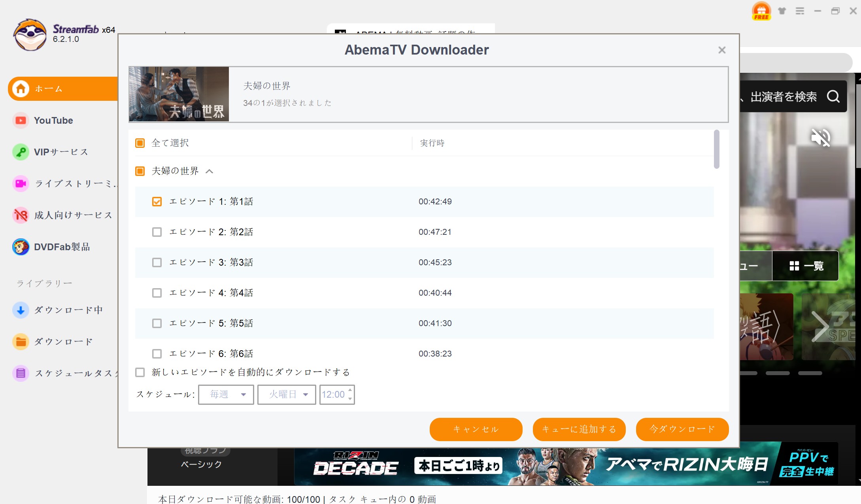Click the next arrow on Abema carousel
Viewport: 861px width, 504px height.
click(821, 327)
